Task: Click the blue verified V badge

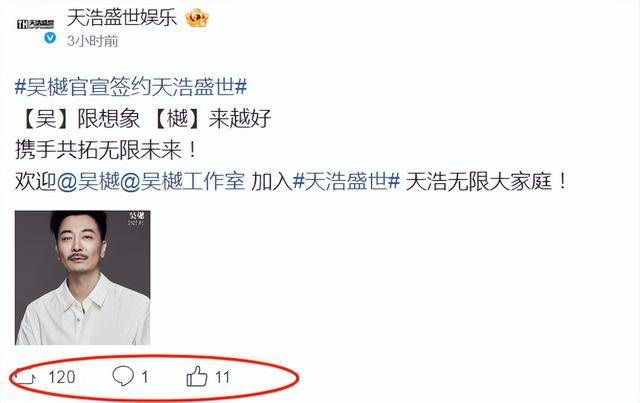Action: [50, 38]
